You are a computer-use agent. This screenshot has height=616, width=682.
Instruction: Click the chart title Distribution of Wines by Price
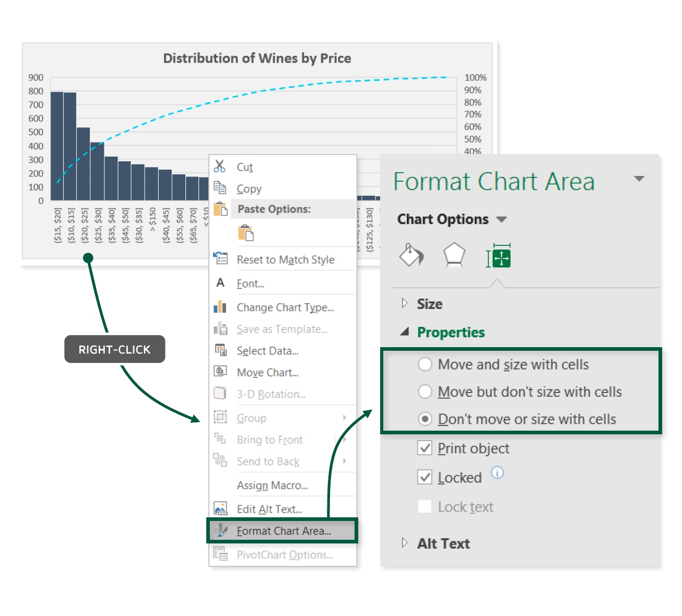click(x=257, y=58)
